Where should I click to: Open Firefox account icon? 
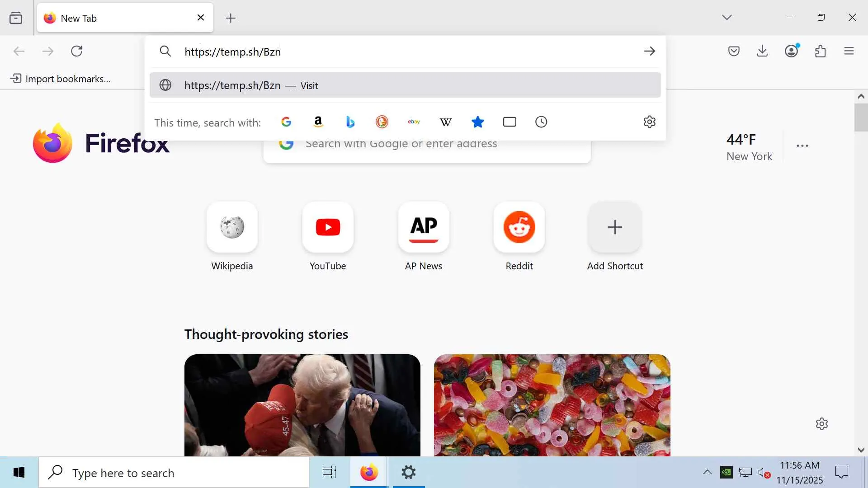click(792, 51)
